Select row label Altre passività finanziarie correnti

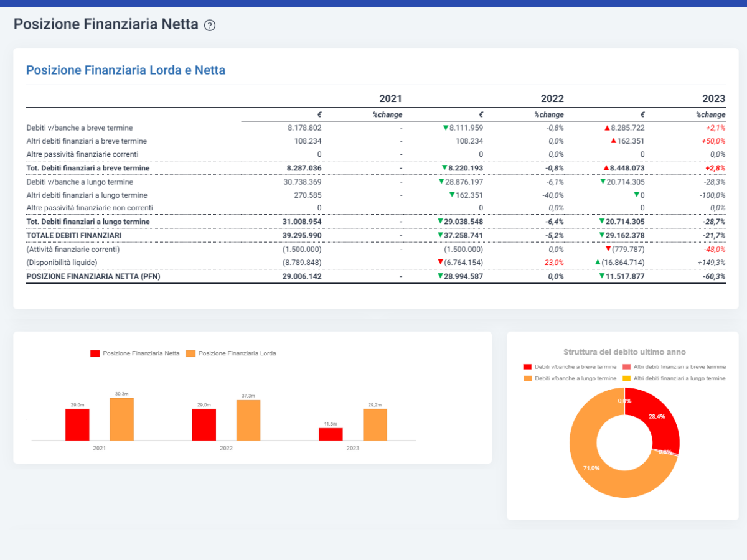click(82, 154)
